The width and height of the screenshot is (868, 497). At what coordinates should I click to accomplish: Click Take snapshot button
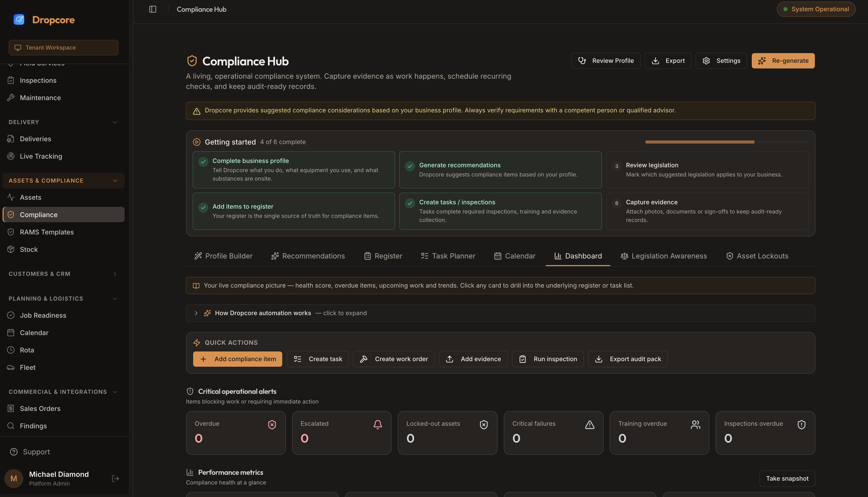[x=787, y=479]
